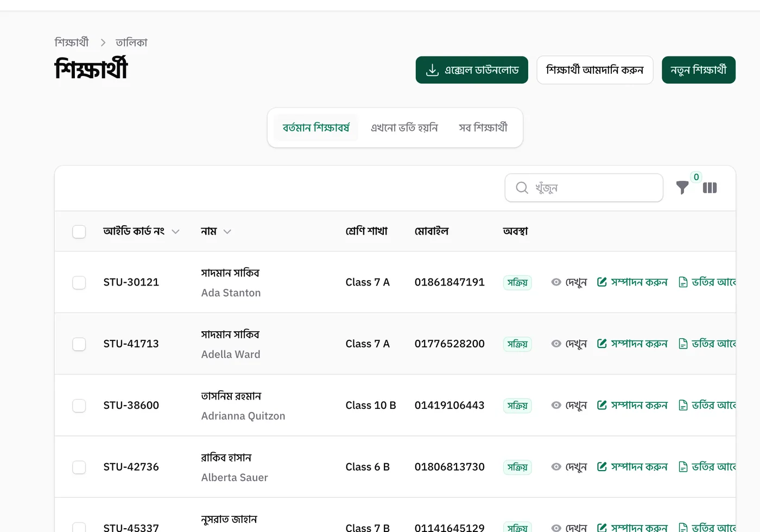
Task: Click the সক্রিয় status badge for STU-30121
Action: pyautogui.click(x=517, y=283)
